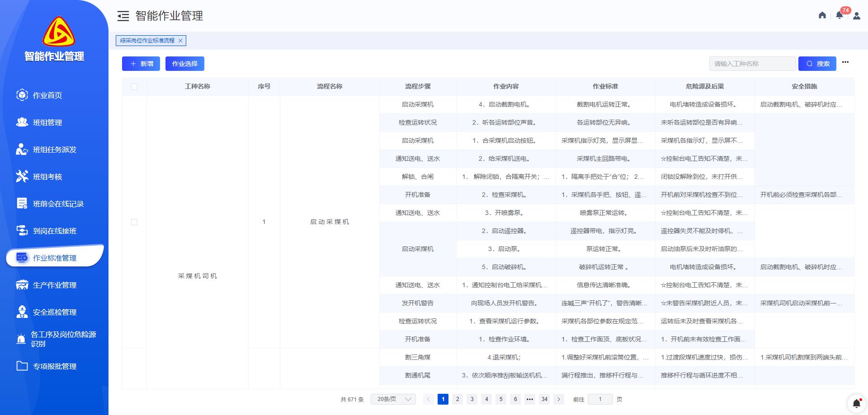Collapse the sidebar with the hamburger icon
868x415 pixels.
pos(123,16)
